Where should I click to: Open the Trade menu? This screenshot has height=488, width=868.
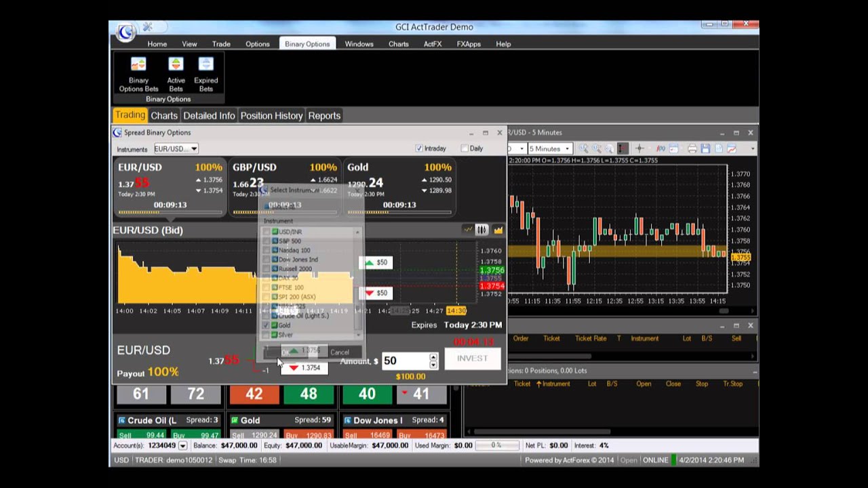click(x=221, y=44)
